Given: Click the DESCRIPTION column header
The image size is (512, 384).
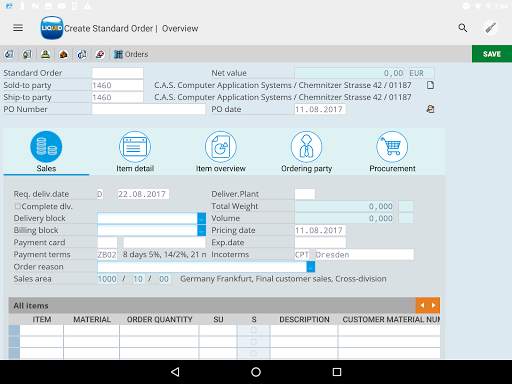Looking at the screenshot, I should coord(304,319).
